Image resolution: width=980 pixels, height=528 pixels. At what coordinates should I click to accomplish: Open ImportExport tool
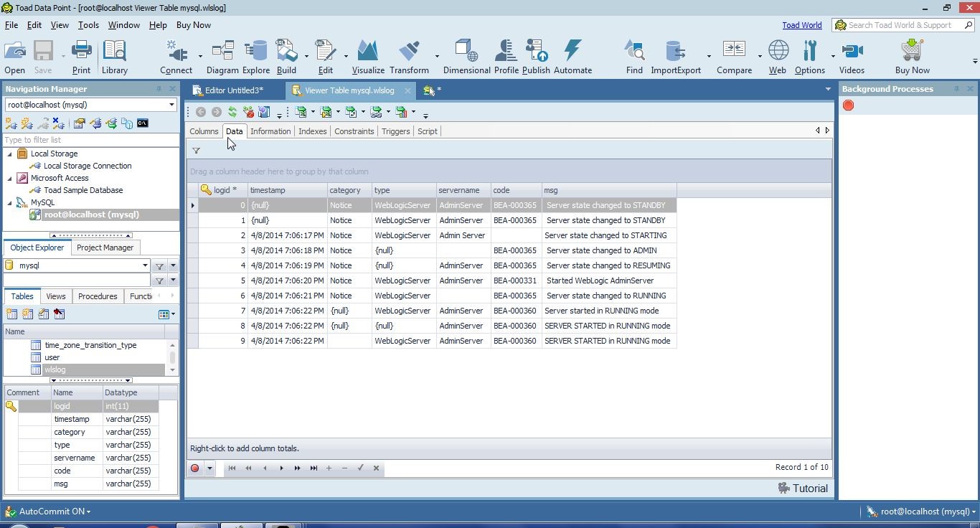pos(676,57)
